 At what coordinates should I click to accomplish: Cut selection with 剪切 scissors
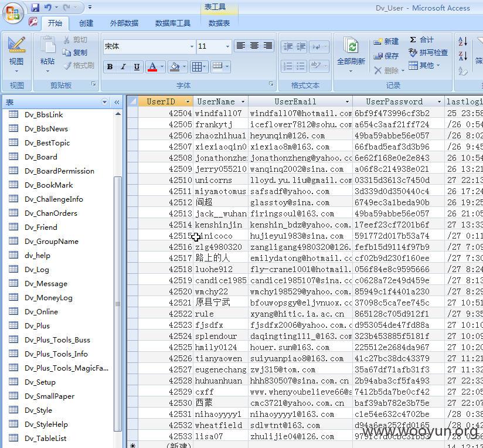[75, 40]
